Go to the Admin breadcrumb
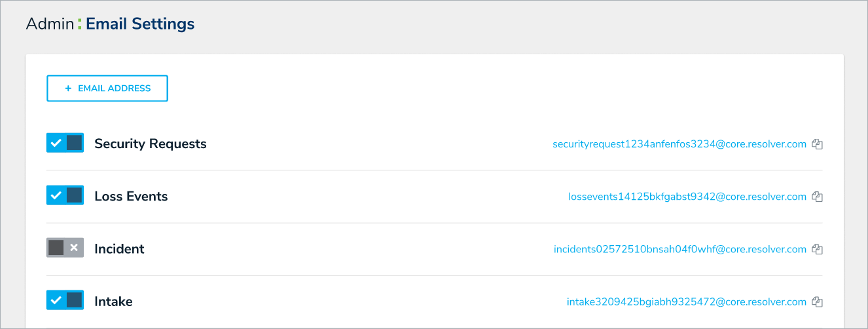The height and width of the screenshot is (329, 868). (50, 24)
